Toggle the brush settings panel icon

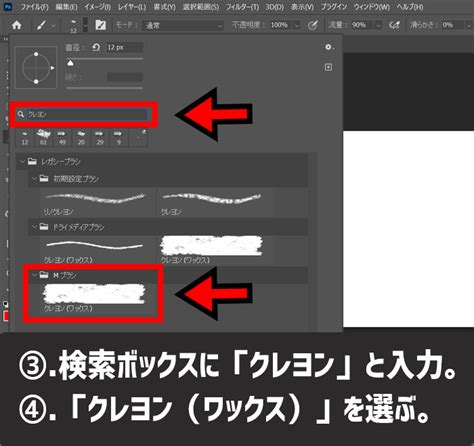tap(101, 25)
